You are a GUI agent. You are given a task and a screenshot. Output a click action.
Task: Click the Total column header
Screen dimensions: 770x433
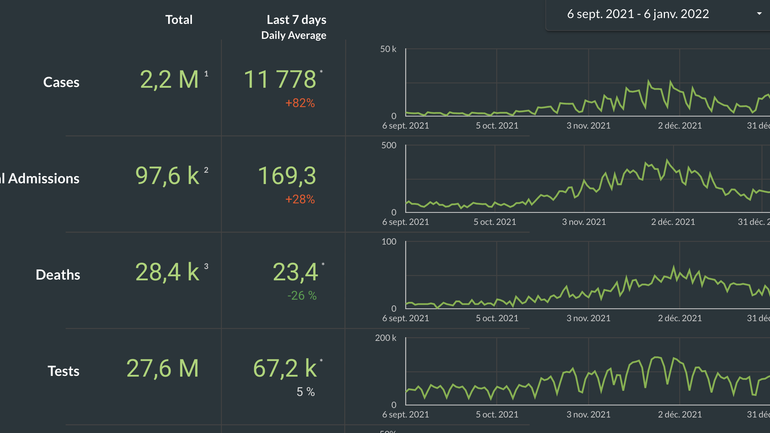pos(179,20)
